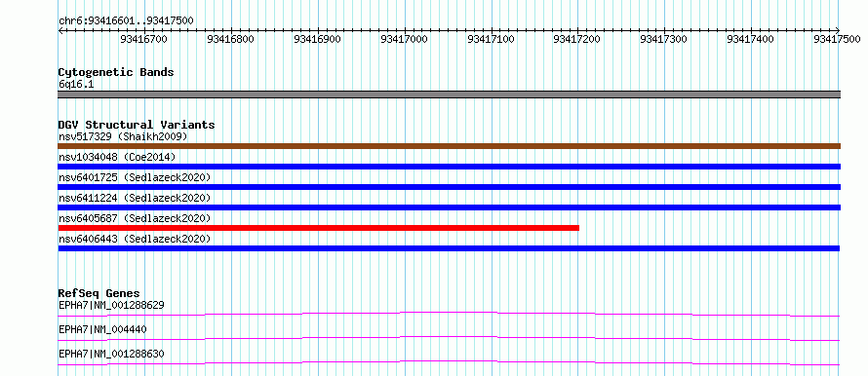Click the gray 6q16.1 cytogenetic band bar
Viewport: 868px width, 376px height.
point(449,94)
